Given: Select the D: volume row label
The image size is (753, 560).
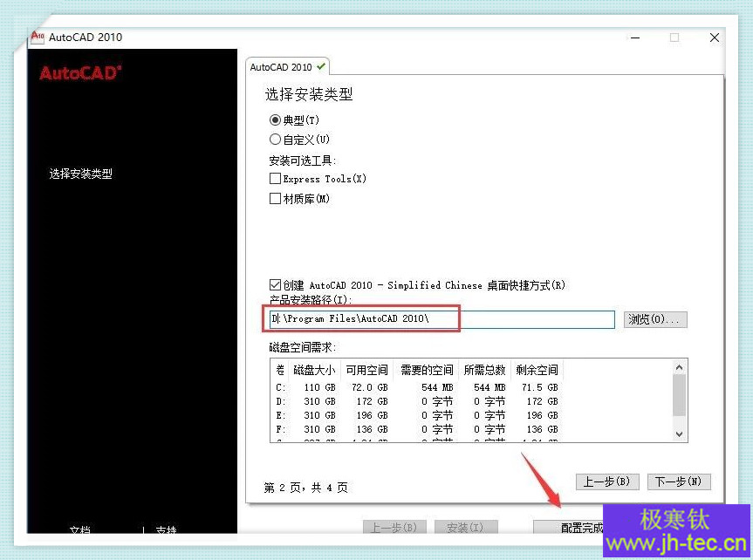Looking at the screenshot, I should [x=280, y=401].
